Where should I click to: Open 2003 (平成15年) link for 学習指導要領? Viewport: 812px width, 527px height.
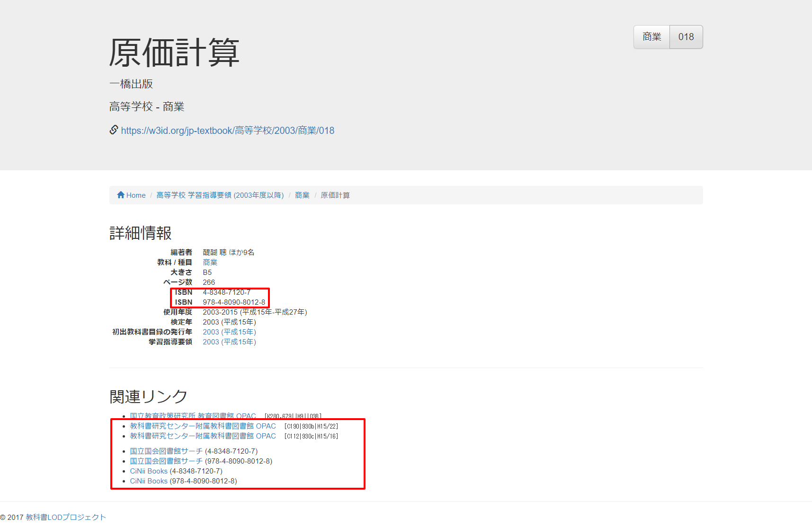point(229,342)
